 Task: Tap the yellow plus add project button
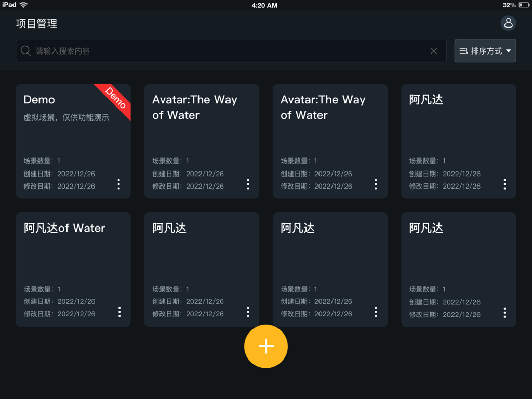(x=266, y=347)
